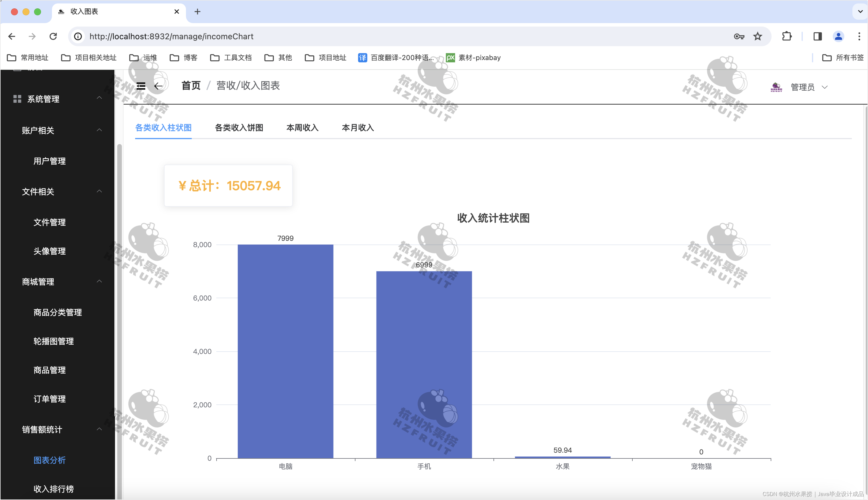Click the browser address bar URL
The image size is (868, 500).
point(172,36)
